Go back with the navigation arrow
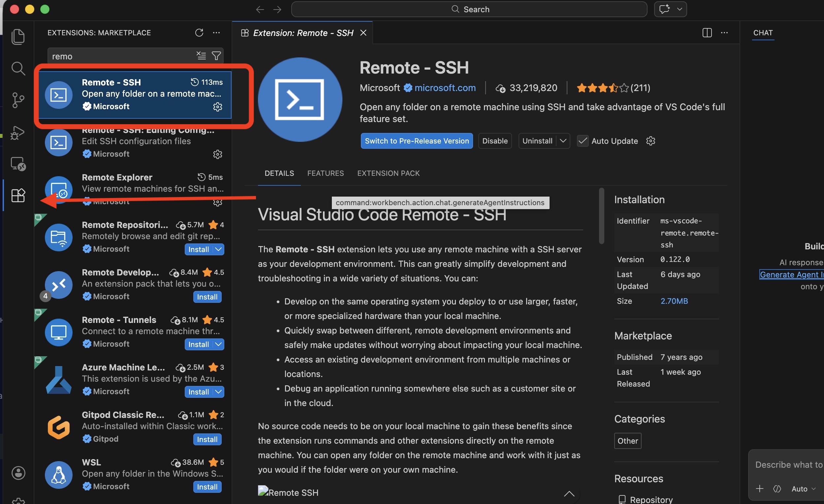824x504 pixels. click(x=260, y=9)
